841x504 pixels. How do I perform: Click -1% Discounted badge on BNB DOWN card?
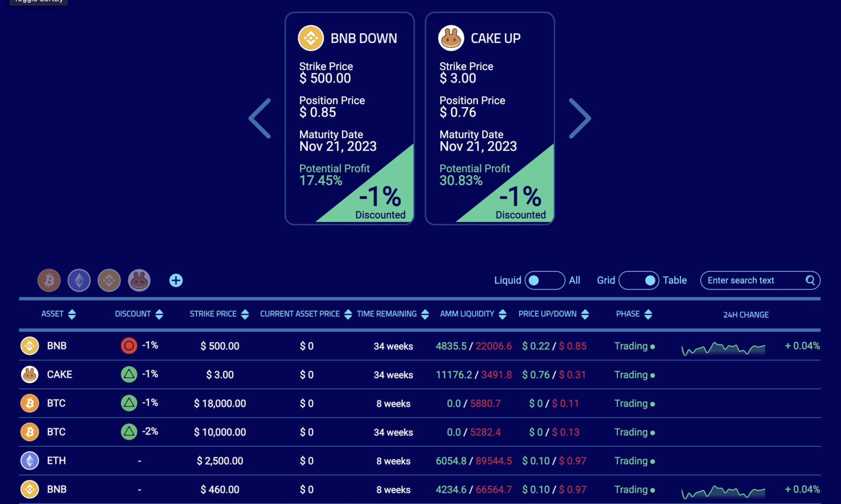(380, 203)
